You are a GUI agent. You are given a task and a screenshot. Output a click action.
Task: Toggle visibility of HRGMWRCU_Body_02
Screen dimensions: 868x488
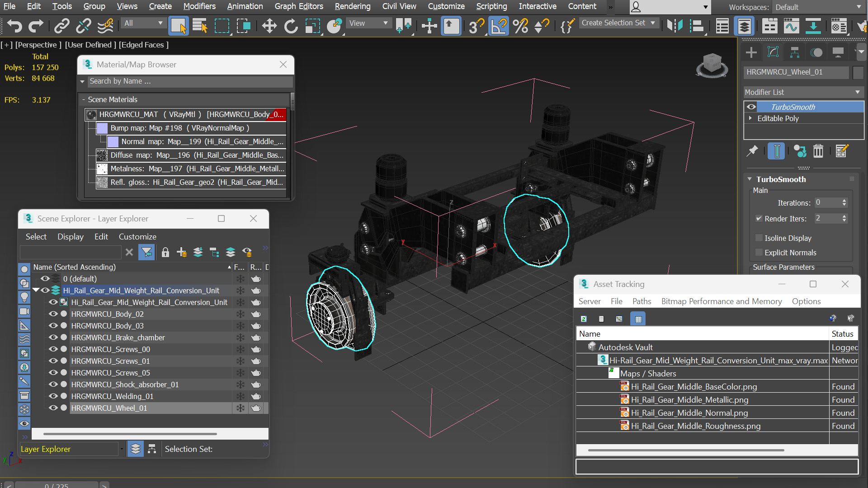click(53, 314)
